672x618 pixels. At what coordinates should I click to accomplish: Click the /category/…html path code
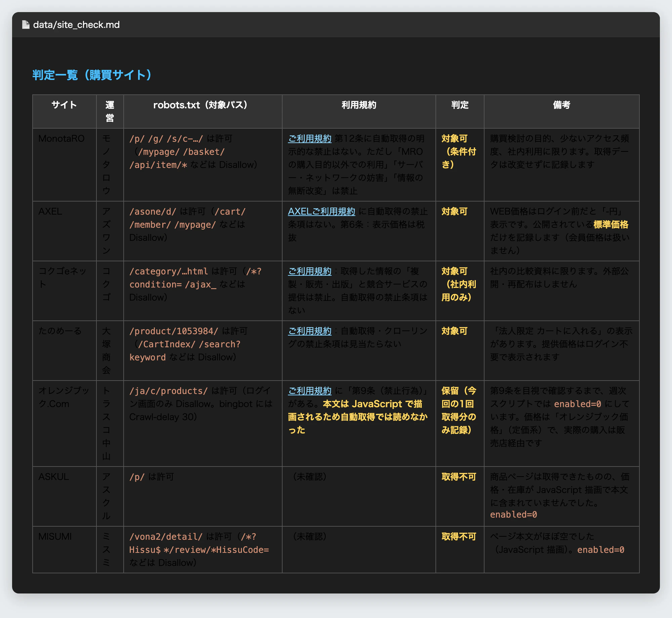tap(169, 271)
